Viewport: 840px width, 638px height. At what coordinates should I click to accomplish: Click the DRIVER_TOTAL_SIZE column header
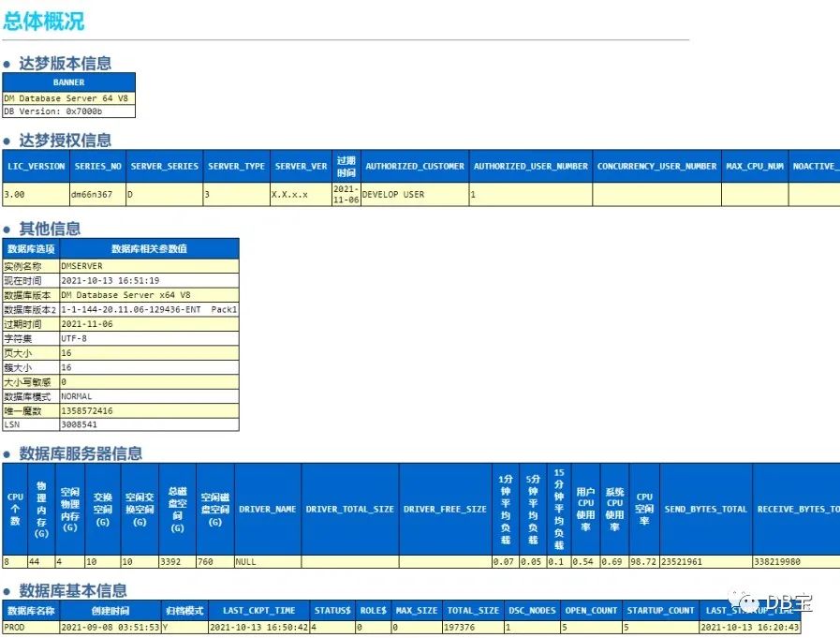[350, 509]
